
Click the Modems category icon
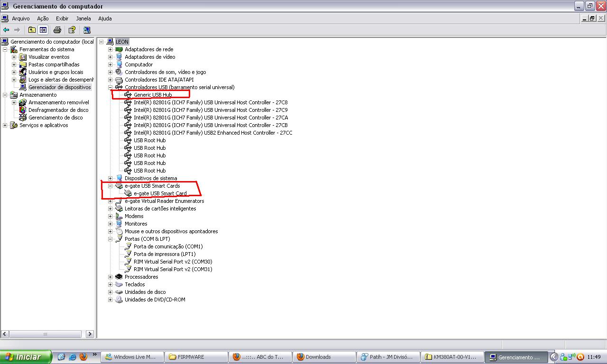point(119,216)
